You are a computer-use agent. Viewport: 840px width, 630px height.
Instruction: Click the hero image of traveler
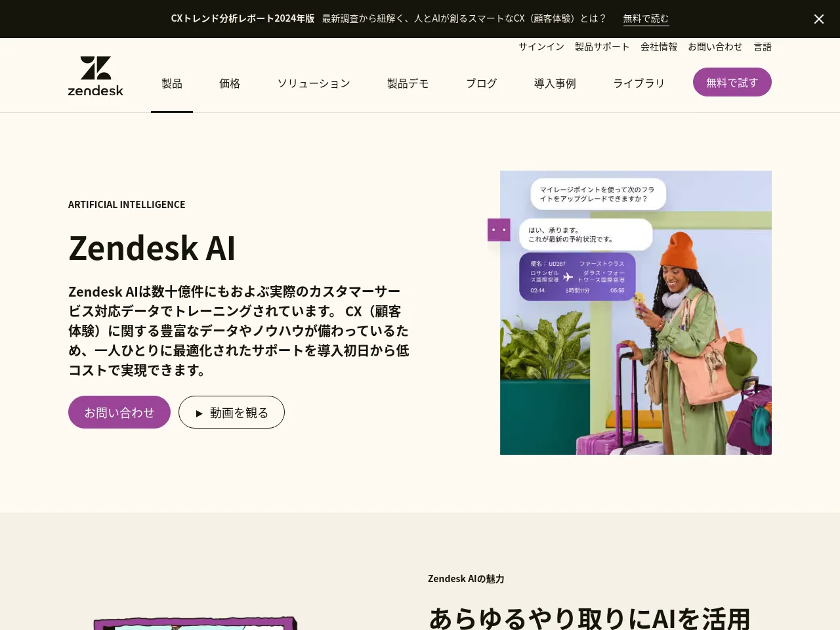[636, 312]
